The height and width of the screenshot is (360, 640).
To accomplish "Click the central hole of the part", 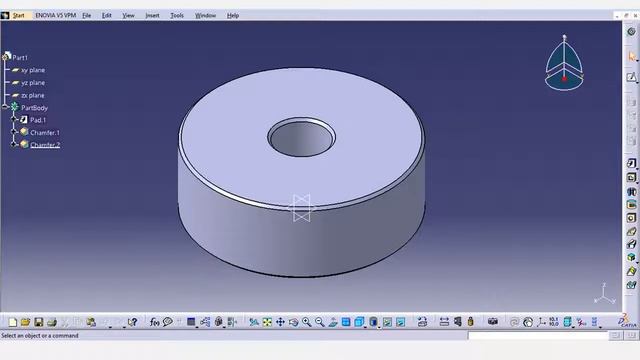I will 302,138.
